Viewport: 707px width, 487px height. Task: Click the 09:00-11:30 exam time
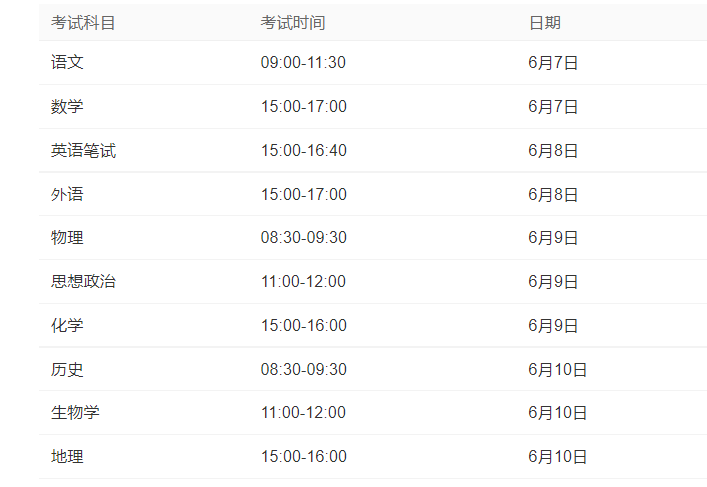303,62
